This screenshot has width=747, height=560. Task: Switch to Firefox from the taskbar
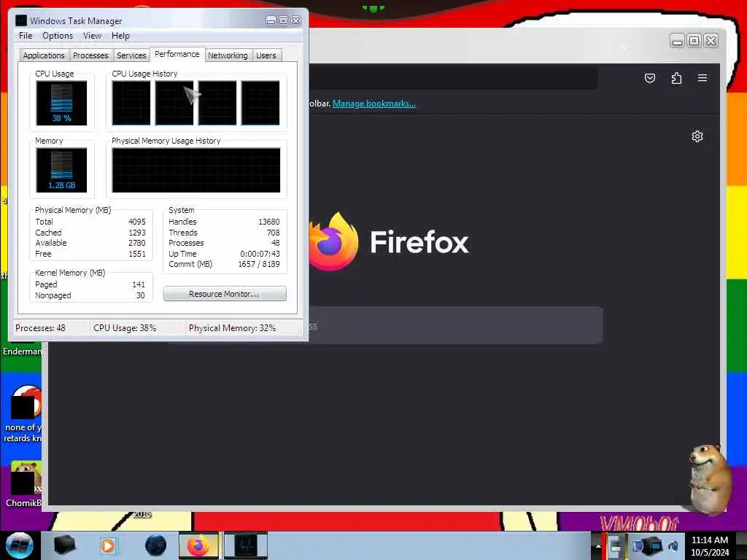(x=199, y=545)
